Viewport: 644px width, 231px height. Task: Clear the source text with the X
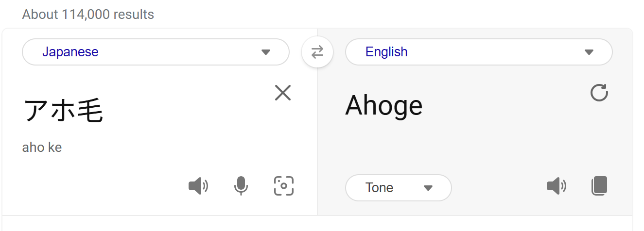pos(282,93)
